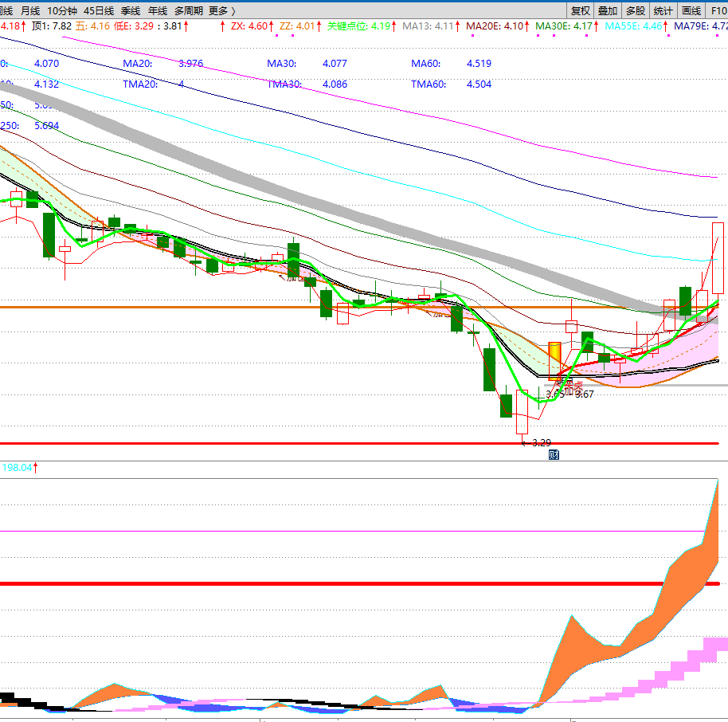Open the 统计 statistics button
Viewport: 728px width, 722px height.
click(x=663, y=10)
